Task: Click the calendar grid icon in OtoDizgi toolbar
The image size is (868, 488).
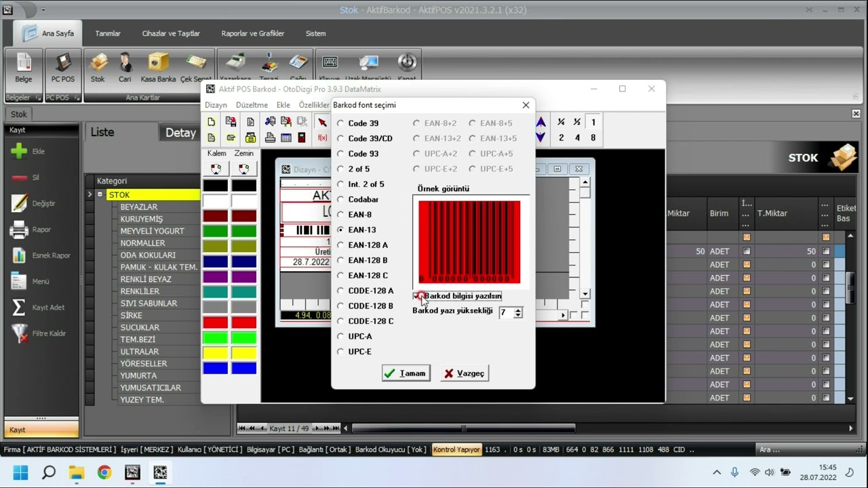Action: click(x=286, y=138)
